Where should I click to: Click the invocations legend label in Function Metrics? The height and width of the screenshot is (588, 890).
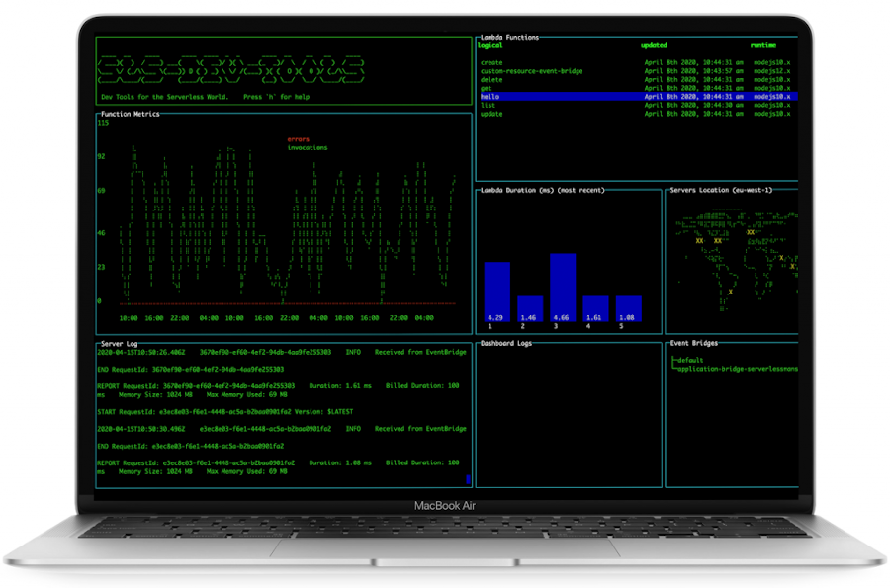(x=307, y=147)
